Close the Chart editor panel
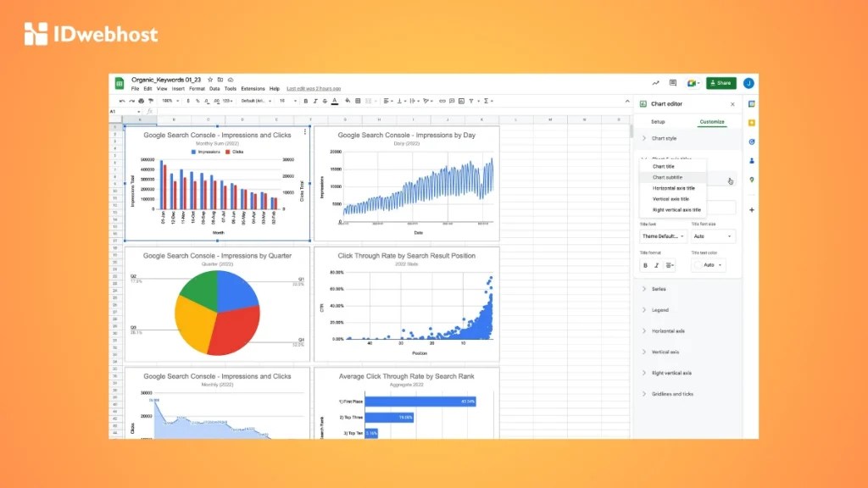This screenshot has height=488, width=868. click(732, 104)
